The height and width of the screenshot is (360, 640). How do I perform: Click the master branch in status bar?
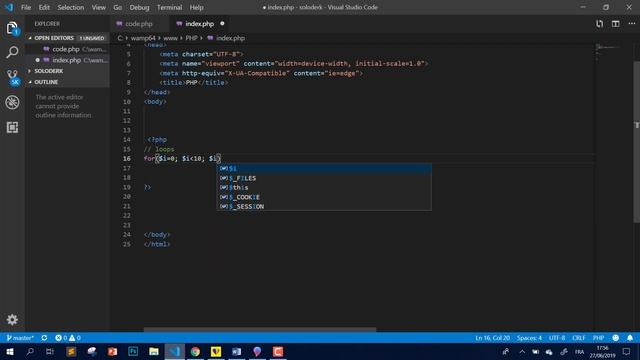point(20,338)
